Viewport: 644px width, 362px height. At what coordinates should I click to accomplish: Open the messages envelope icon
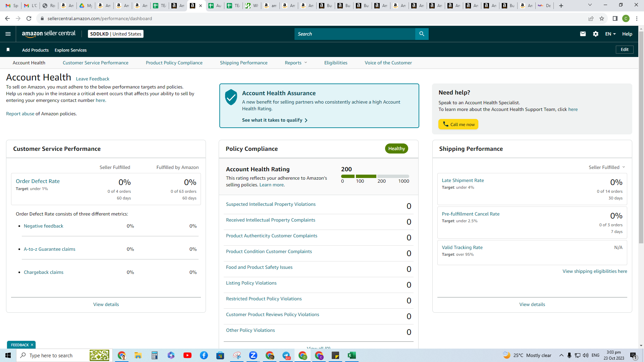(x=583, y=34)
